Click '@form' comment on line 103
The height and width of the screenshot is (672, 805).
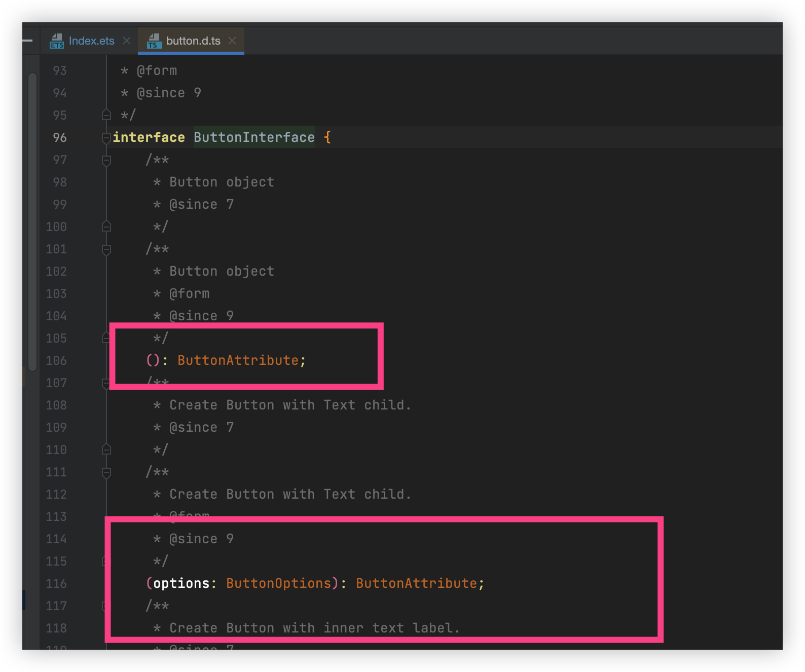click(189, 293)
